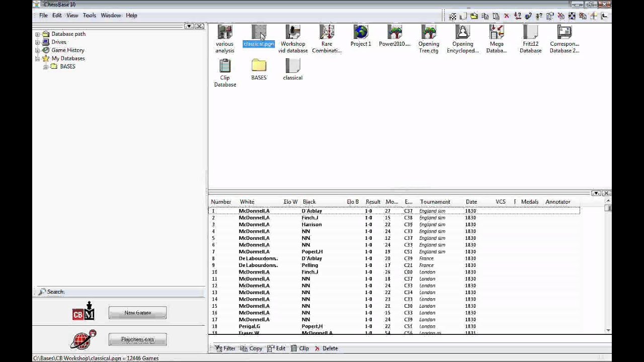Click the Edit button below the game list
This screenshot has width=644, height=362.
(276, 348)
